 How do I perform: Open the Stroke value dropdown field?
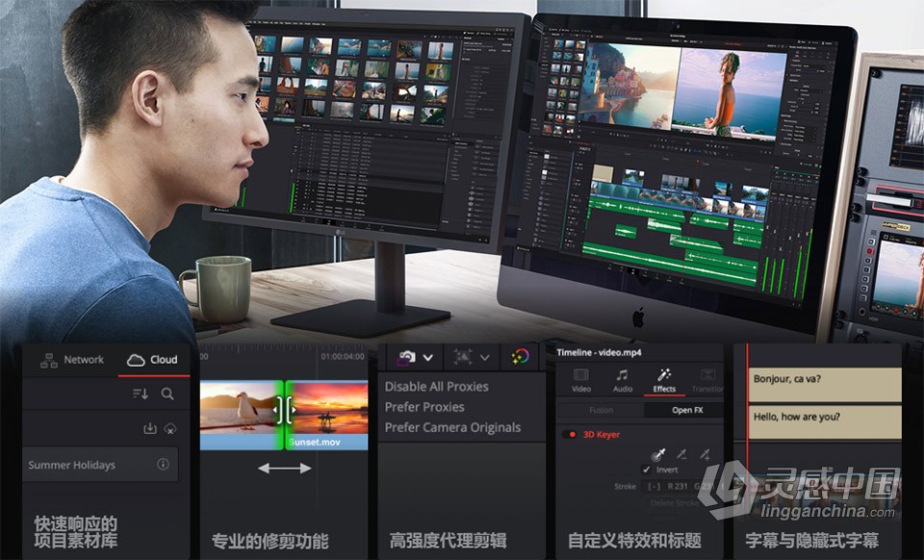[x=653, y=485]
